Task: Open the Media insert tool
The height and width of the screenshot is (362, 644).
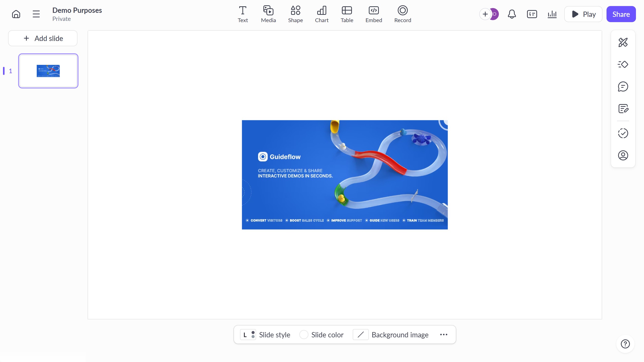Action: click(x=268, y=14)
